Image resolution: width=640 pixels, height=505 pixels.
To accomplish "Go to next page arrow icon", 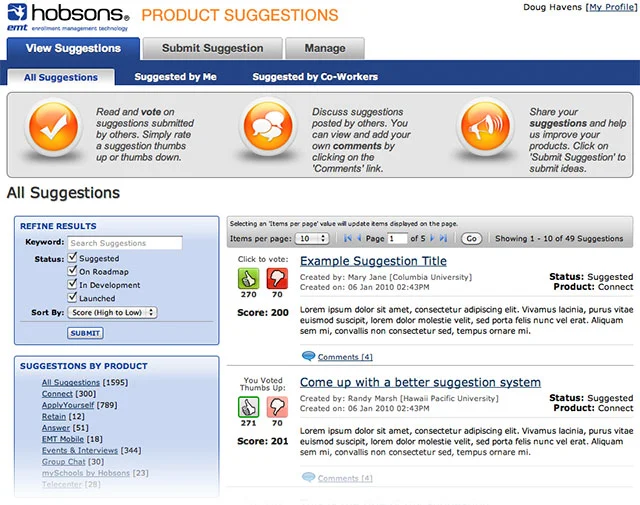I will [432, 238].
